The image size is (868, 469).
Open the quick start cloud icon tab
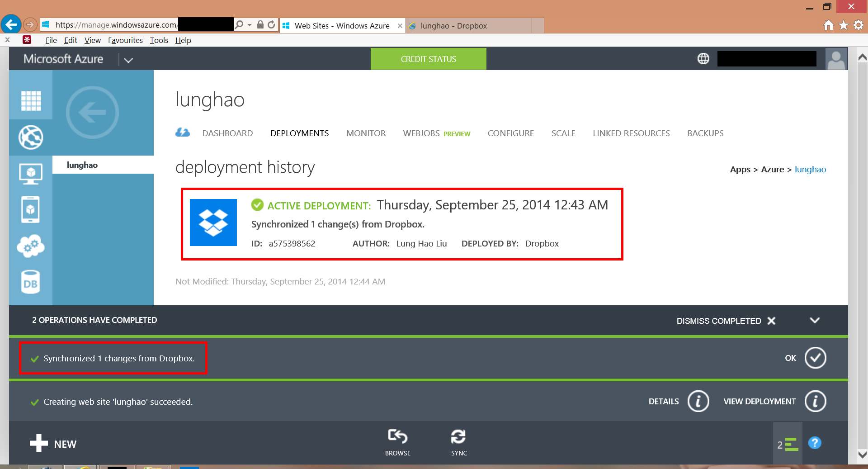coord(183,133)
